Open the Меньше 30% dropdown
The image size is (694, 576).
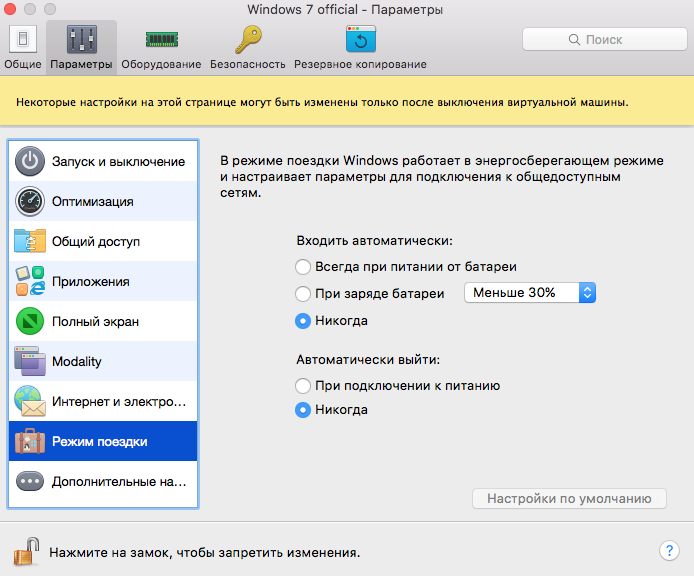point(530,292)
